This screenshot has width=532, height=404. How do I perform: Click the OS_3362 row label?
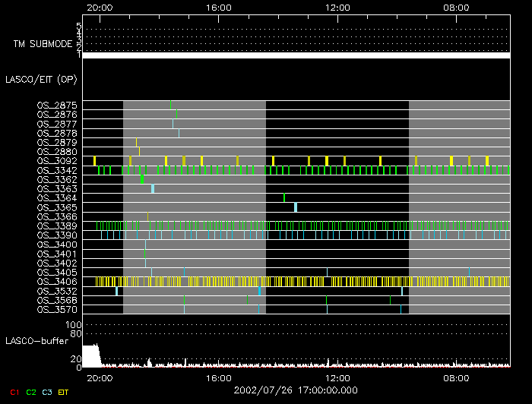(57, 180)
